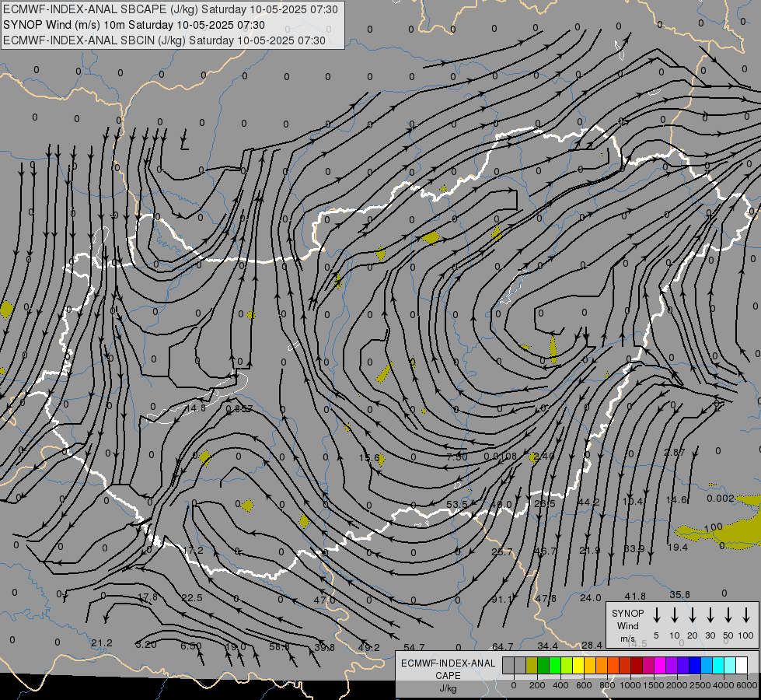Click the 200 tick on CAPE legend
The width and height of the screenshot is (761, 700).
(537, 685)
